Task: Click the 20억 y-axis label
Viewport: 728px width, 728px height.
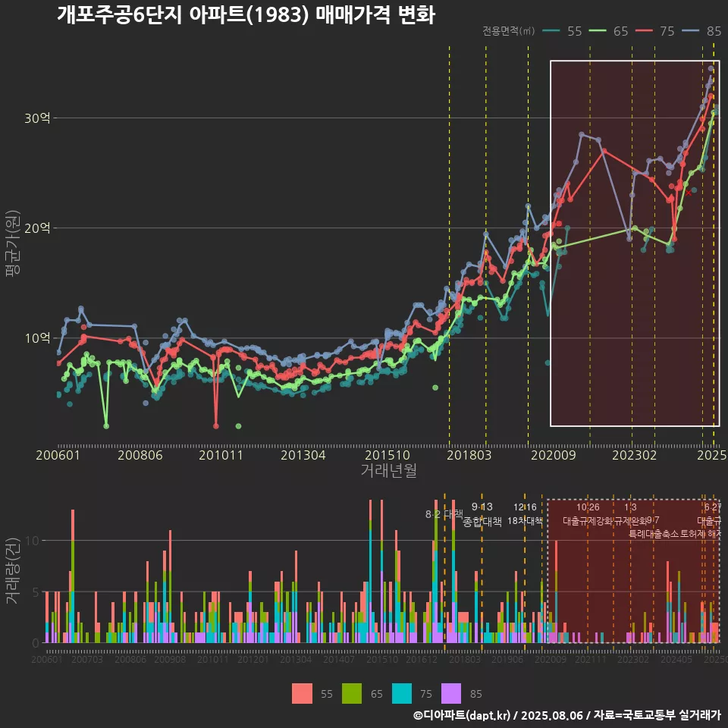Action: (x=37, y=228)
